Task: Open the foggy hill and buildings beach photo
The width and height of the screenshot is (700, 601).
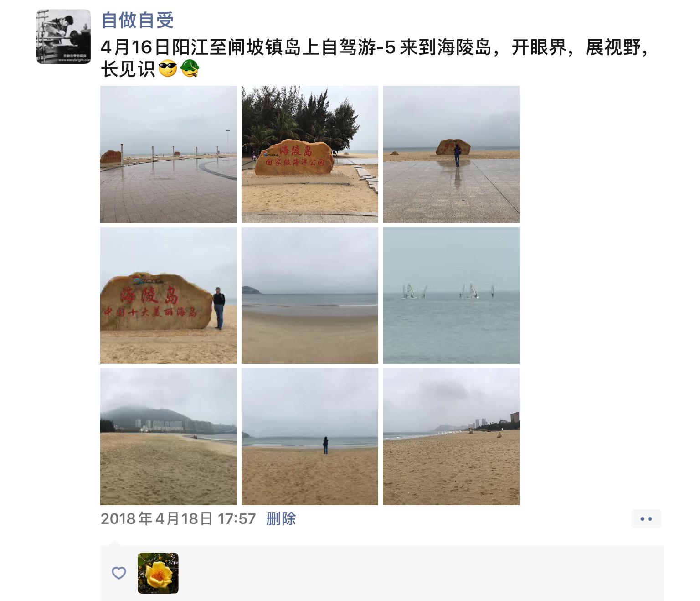Action: tap(169, 437)
